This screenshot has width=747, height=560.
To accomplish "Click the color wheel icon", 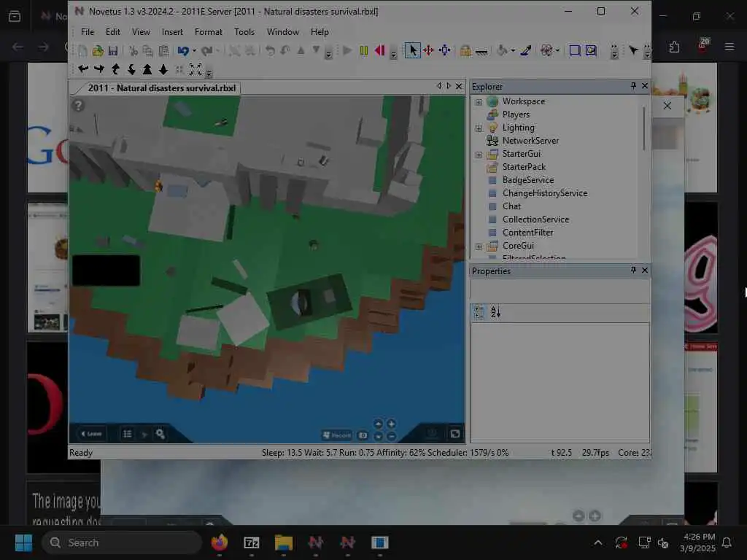I will click(546, 50).
